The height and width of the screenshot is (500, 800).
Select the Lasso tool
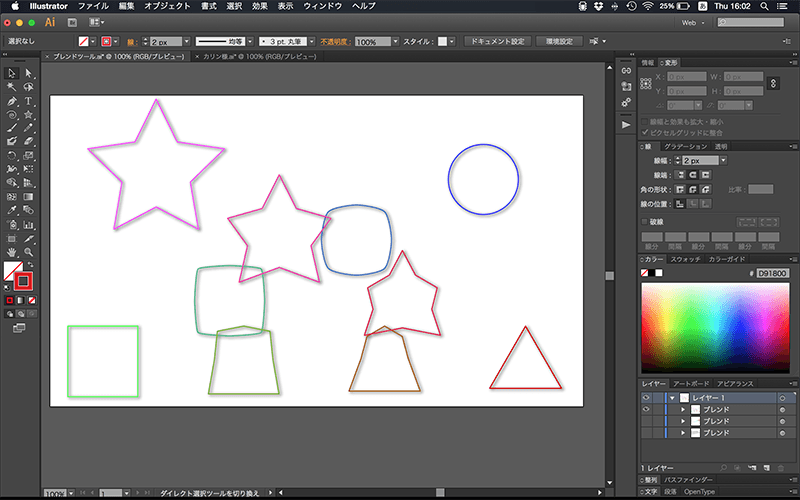pyautogui.click(x=28, y=87)
